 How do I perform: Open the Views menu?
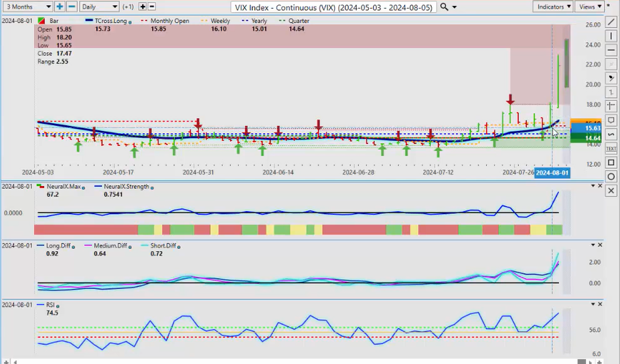coord(589,7)
